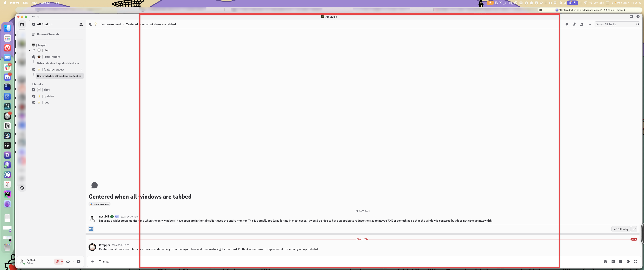Click the invite people icon beside AB Studio
The image size is (644, 270).
(x=81, y=24)
